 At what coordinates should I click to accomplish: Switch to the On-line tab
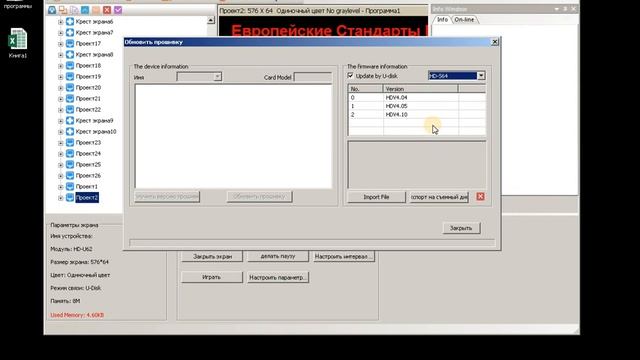click(464, 20)
